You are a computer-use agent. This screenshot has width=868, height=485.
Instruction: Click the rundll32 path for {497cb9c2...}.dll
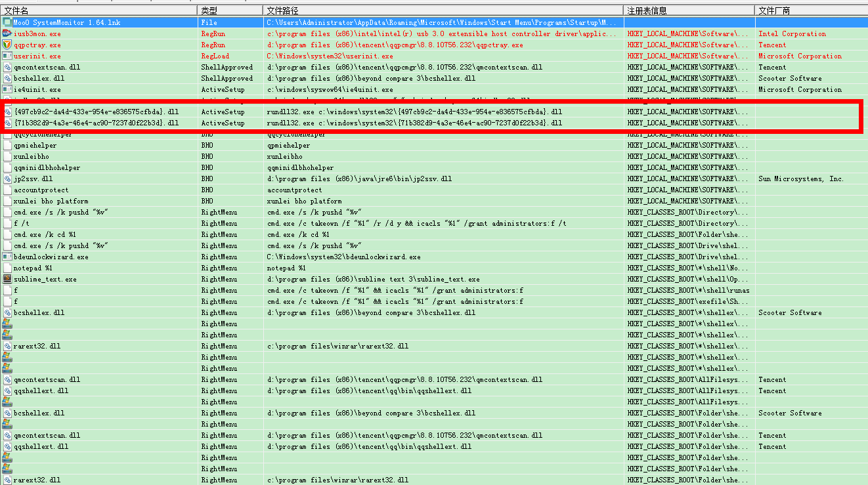click(415, 112)
